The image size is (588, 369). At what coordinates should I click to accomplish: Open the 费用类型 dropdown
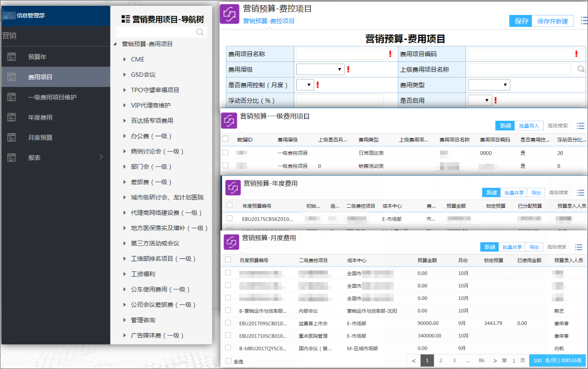489,85
